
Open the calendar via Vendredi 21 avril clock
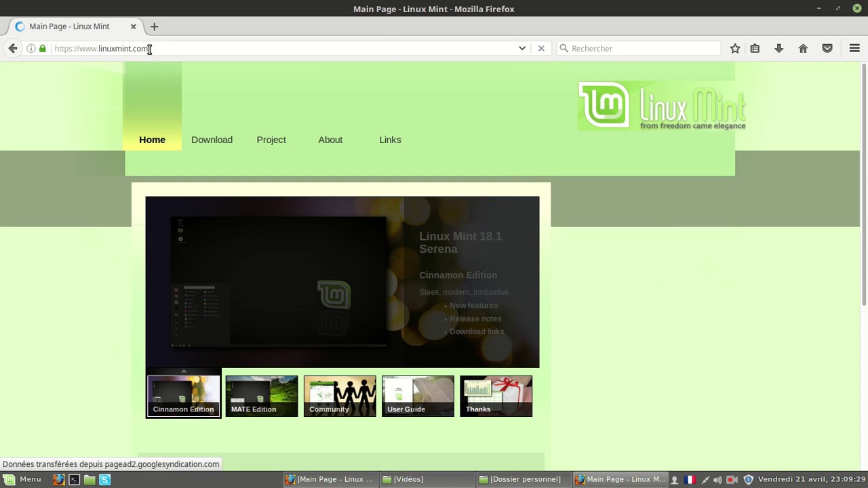[812, 479]
